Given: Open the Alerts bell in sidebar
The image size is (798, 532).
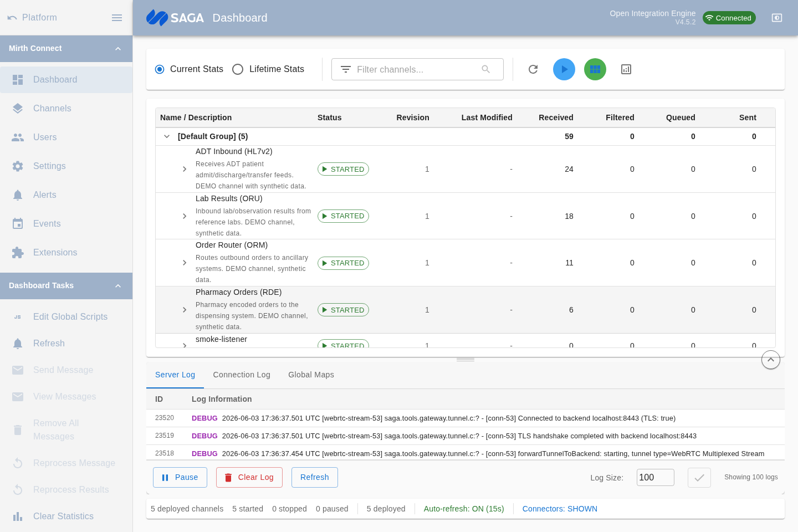Looking at the screenshot, I should (18, 195).
